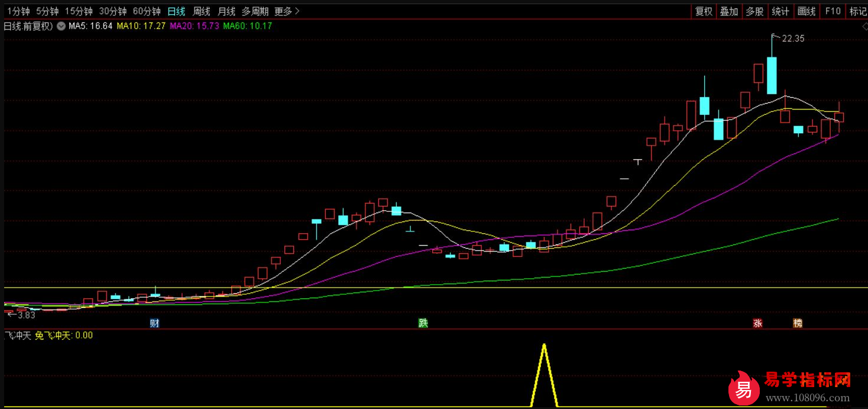868x409 pixels.
Task: Select the 15分钟 chart period
Action: 79,11
